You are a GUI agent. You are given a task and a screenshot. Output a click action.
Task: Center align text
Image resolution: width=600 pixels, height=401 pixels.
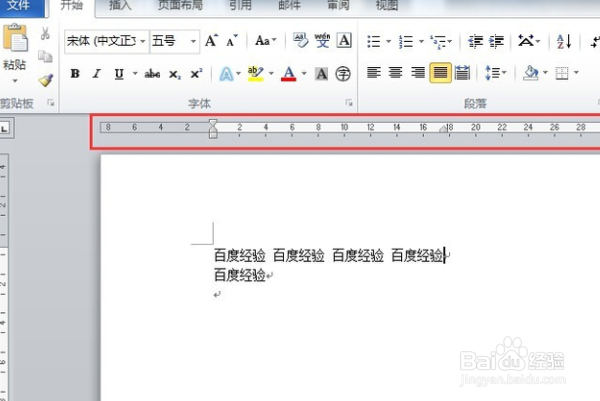(396, 72)
